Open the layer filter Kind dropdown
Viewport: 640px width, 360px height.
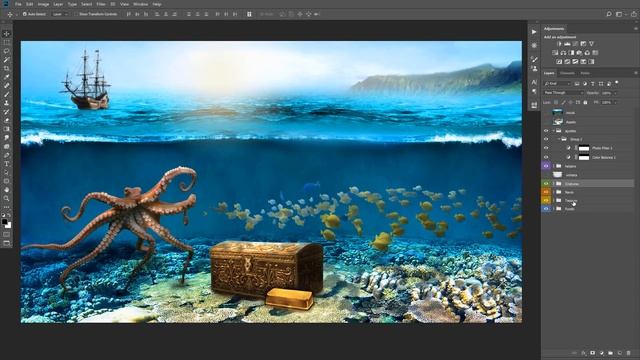(x=557, y=83)
